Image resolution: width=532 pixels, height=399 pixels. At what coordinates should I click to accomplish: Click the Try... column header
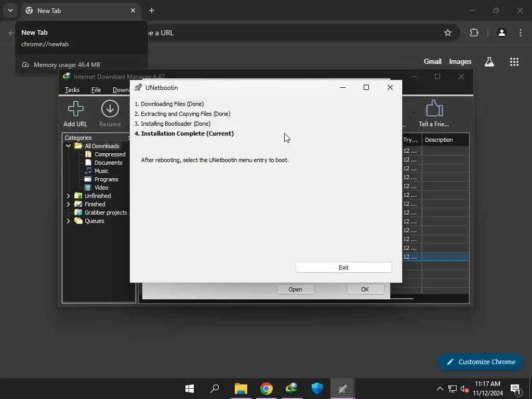point(411,140)
